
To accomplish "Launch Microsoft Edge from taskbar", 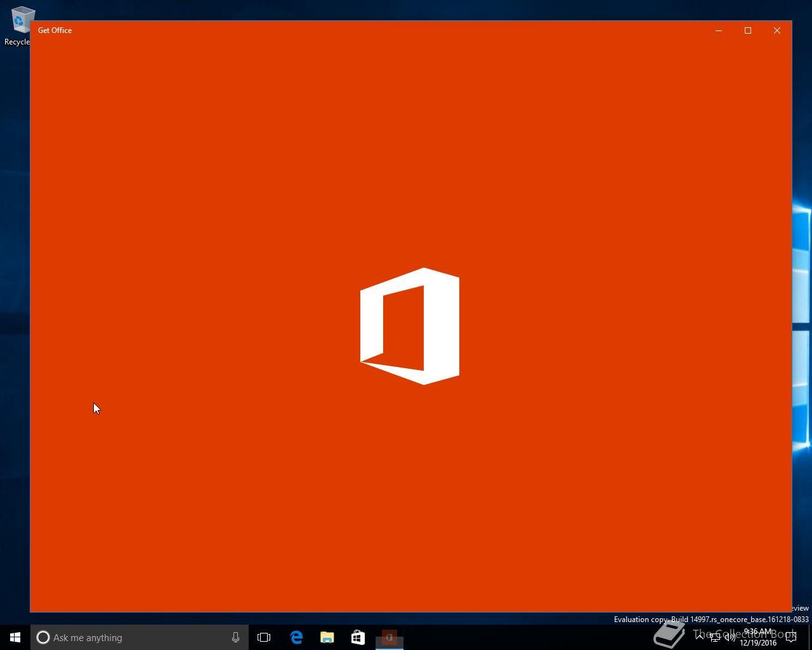I will pos(296,637).
